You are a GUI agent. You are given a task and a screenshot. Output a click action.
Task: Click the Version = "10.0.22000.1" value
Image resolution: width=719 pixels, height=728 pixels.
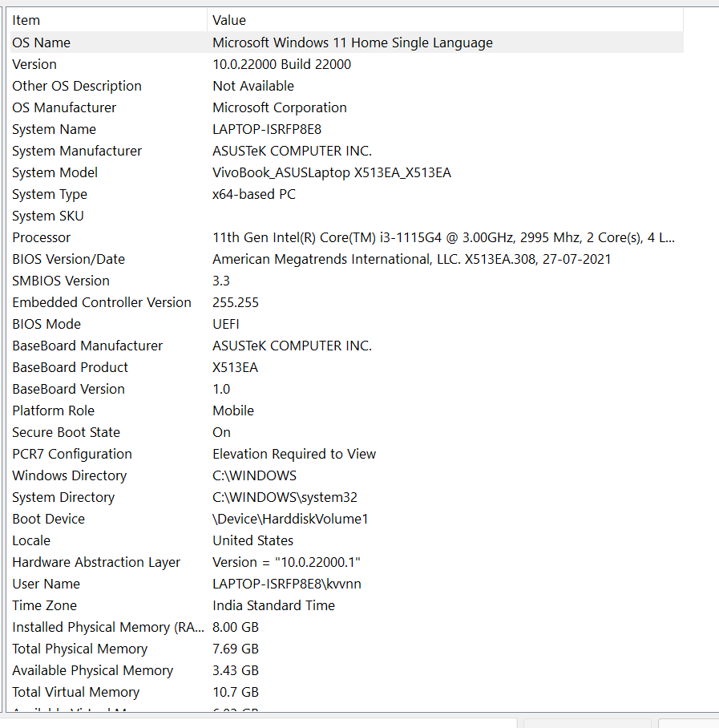(286, 563)
